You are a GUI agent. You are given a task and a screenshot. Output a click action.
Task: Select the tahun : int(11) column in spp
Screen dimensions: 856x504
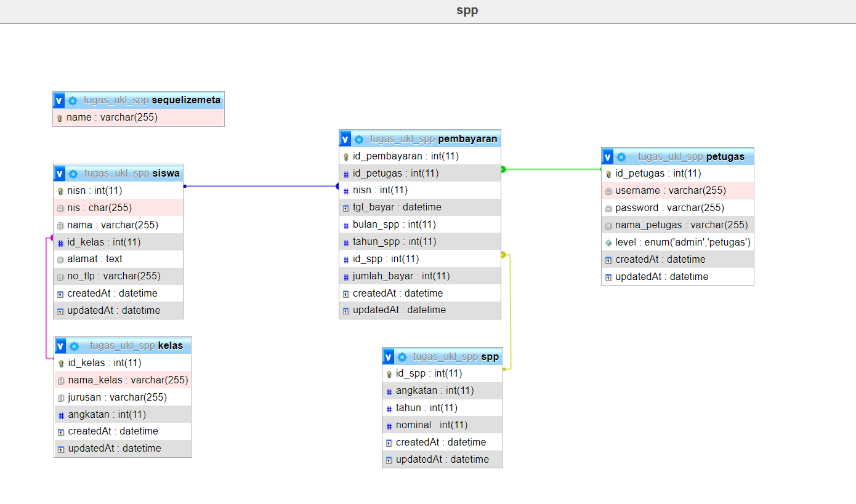(x=442, y=407)
